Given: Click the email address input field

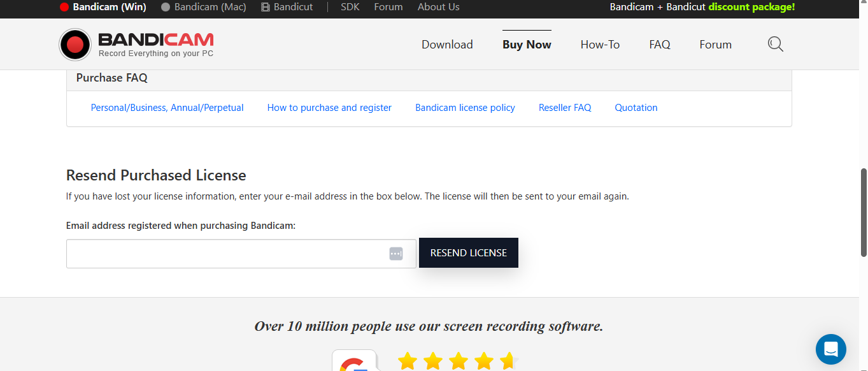Looking at the screenshot, I should point(226,254).
